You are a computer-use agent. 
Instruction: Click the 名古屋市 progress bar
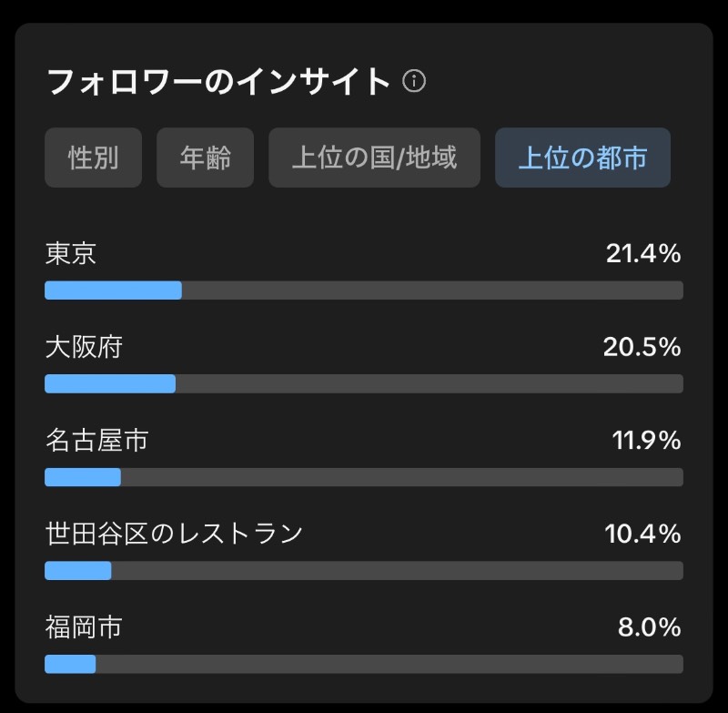[364, 477]
